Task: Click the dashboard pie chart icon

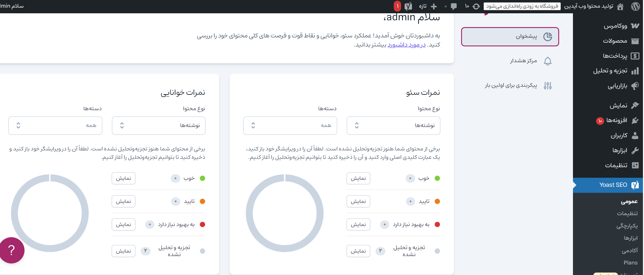Action: pyautogui.click(x=548, y=36)
